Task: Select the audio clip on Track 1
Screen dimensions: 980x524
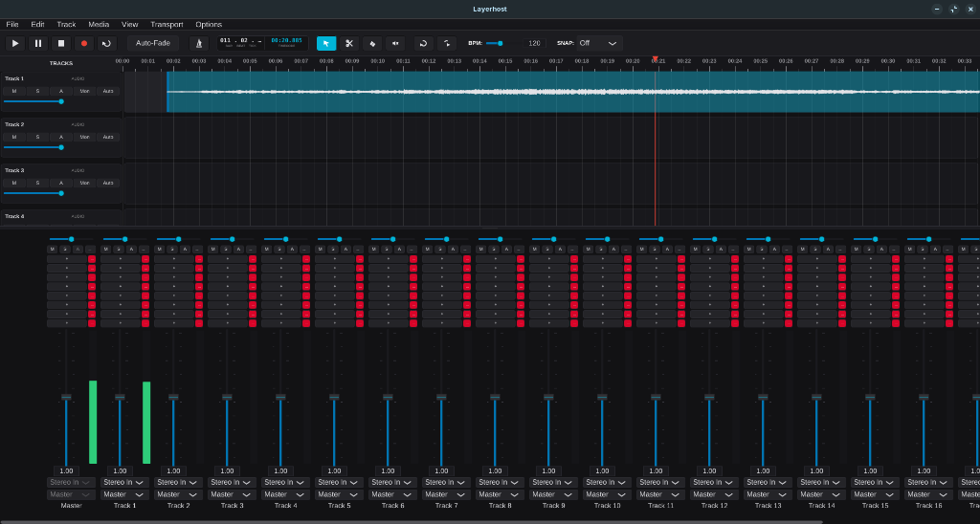Action: tap(573, 92)
